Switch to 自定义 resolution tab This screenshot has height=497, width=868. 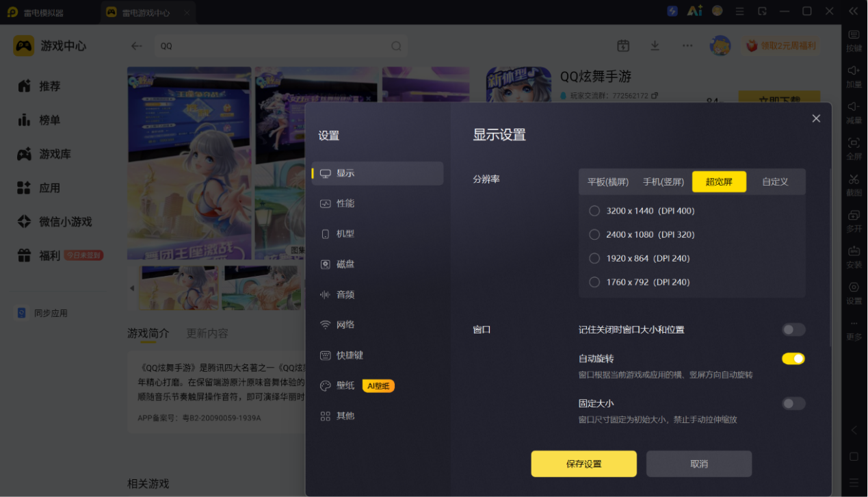[x=775, y=182]
